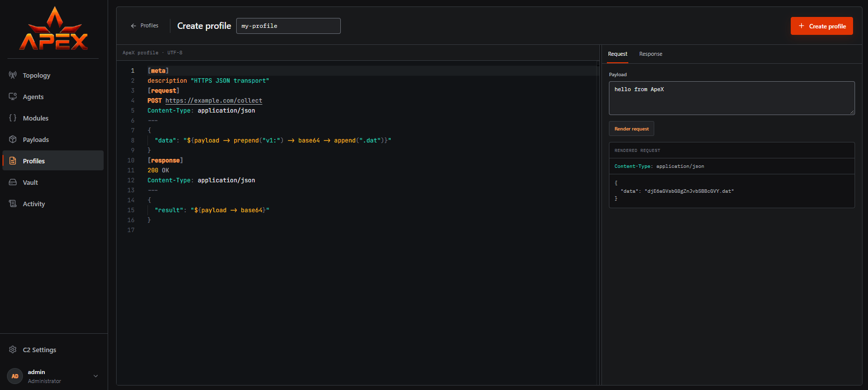The height and width of the screenshot is (390, 868).
Task: Click the POST keyword on line 4
Action: pos(154,101)
